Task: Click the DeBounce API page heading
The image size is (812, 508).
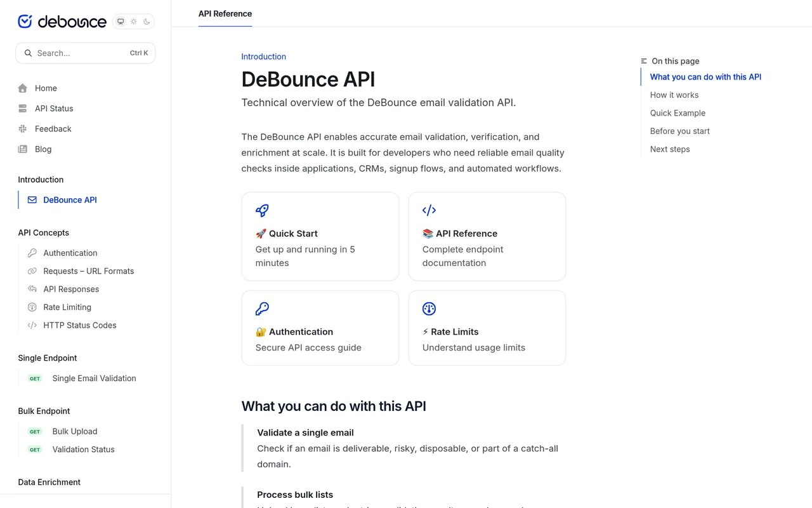Action: pyautogui.click(x=308, y=79)
